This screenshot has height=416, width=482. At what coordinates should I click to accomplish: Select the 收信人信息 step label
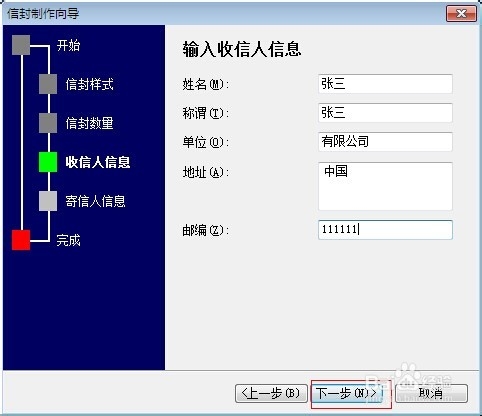98,162
